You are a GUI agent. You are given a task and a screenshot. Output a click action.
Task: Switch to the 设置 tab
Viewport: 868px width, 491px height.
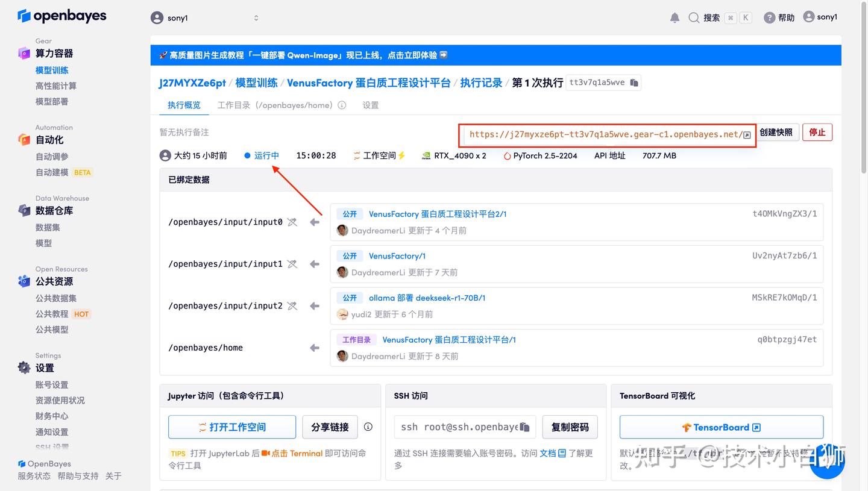(371, 105)
